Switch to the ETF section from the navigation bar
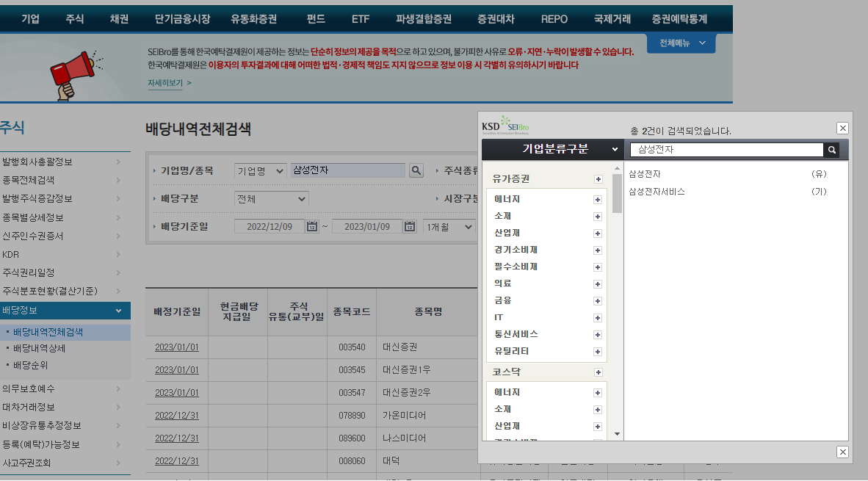Image resolution: width=868 pixels, height=481 pixels. click(360, 19)
